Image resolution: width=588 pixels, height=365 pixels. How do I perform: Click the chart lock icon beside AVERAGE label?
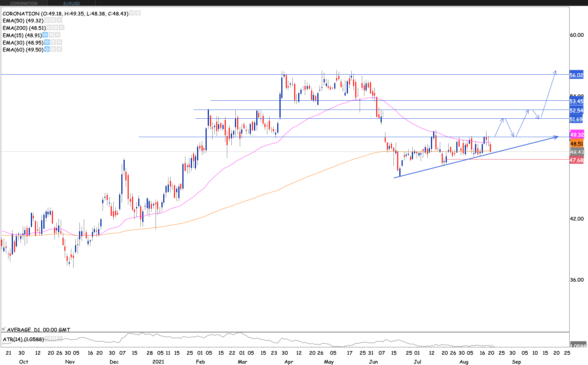[3, 329]
